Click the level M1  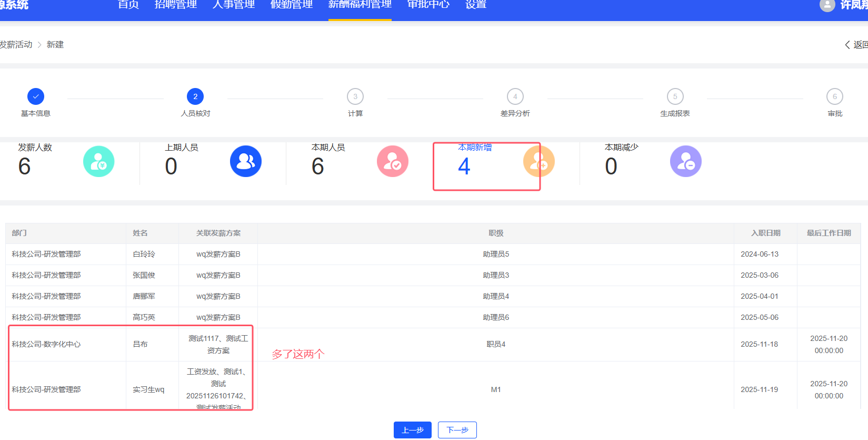point(496,389)
